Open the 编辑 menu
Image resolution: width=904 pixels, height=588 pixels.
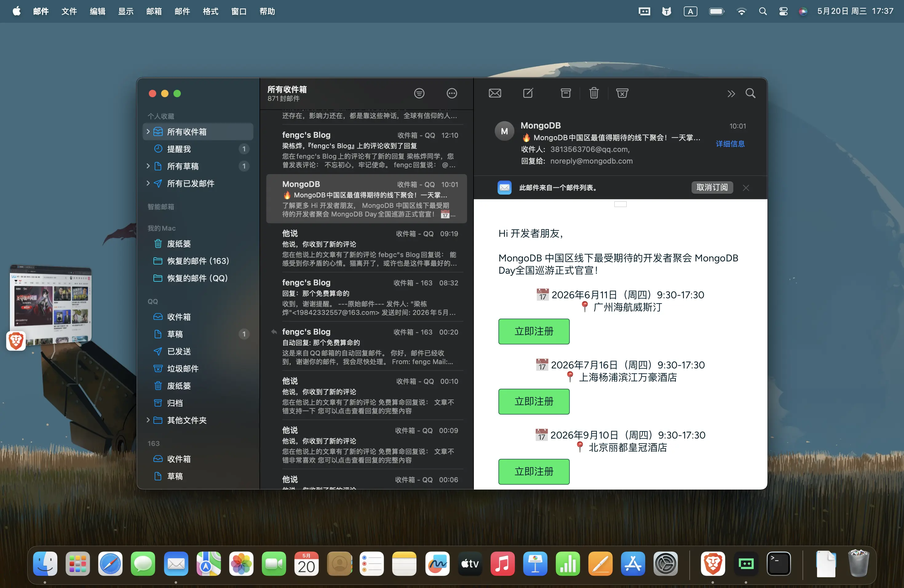(x=97, y=11)
